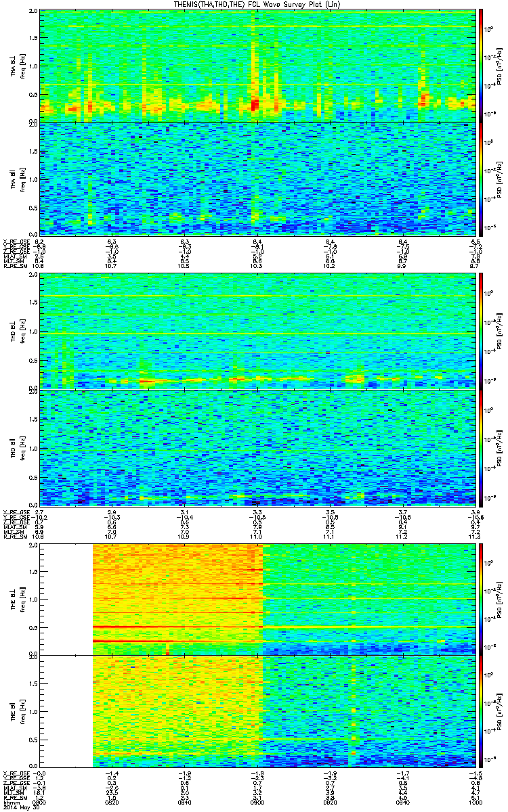Image resolution: width=508 pixels, height=812 pixels.
Task: Click the '3.3' X_RE_GSE value under THD
Action: point(257,512)
